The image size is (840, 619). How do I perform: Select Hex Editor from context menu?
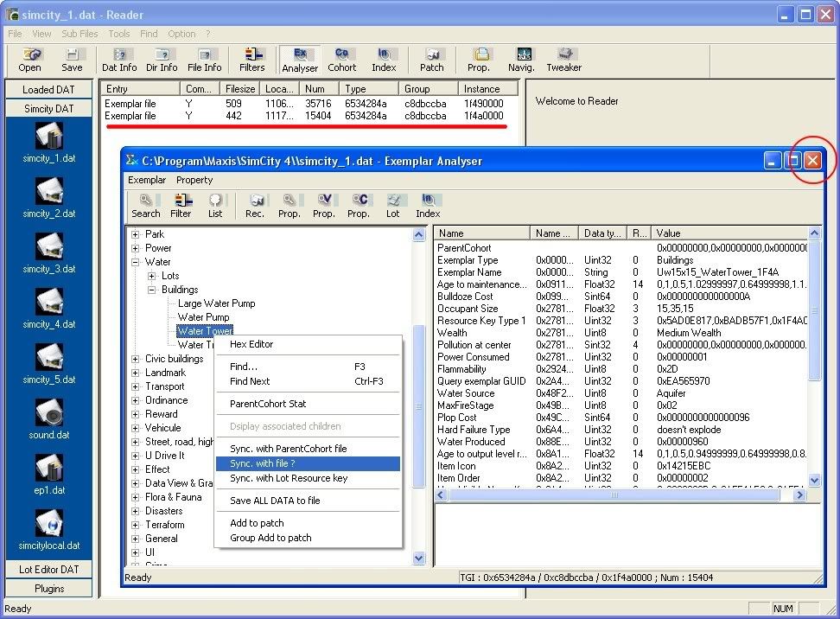pos(251,344)
